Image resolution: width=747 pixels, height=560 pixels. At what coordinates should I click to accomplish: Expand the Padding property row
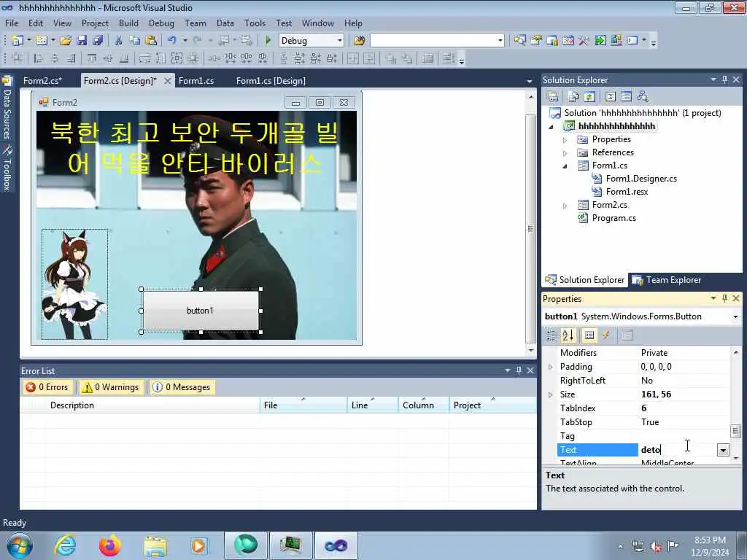point(551,367)
